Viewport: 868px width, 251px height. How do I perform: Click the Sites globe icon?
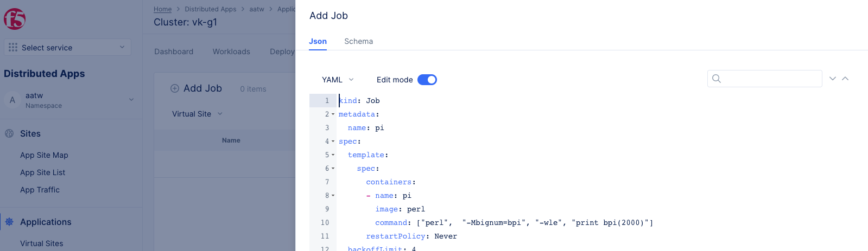tap(9, 133)
